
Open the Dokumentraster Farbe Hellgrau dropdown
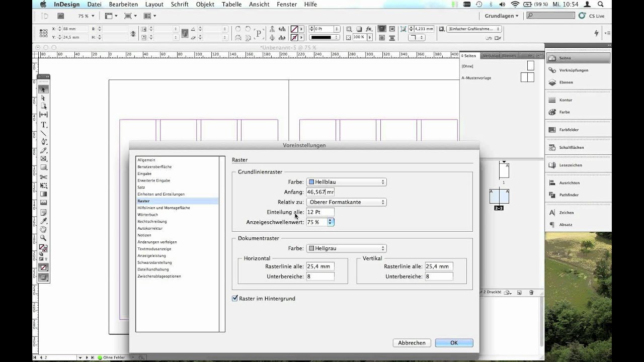(x=347, y=248)
